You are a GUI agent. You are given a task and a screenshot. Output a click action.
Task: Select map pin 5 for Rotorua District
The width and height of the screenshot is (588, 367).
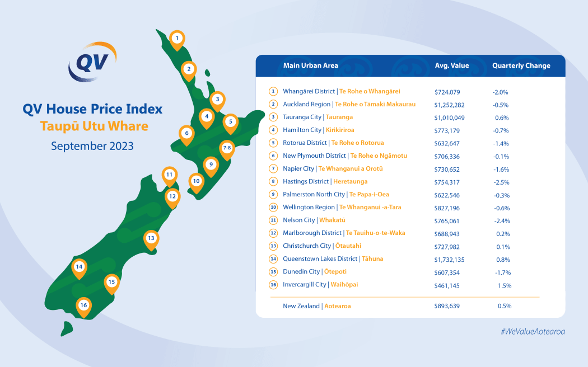231,121
